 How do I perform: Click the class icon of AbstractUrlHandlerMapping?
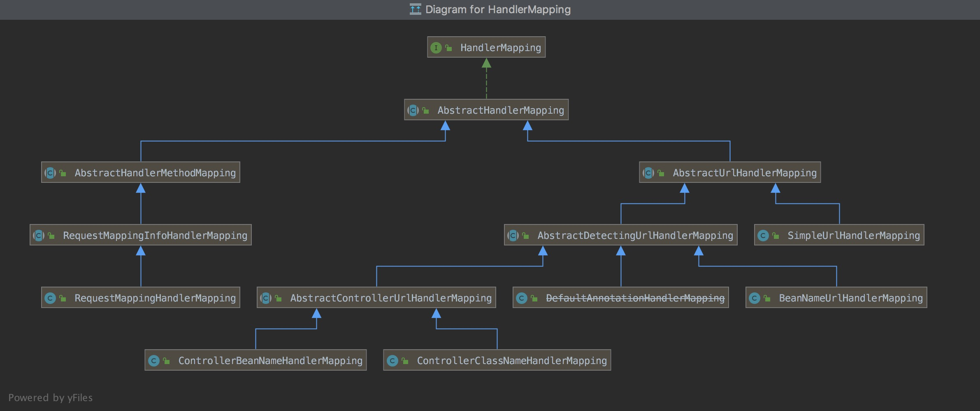[x=648, y=173]
